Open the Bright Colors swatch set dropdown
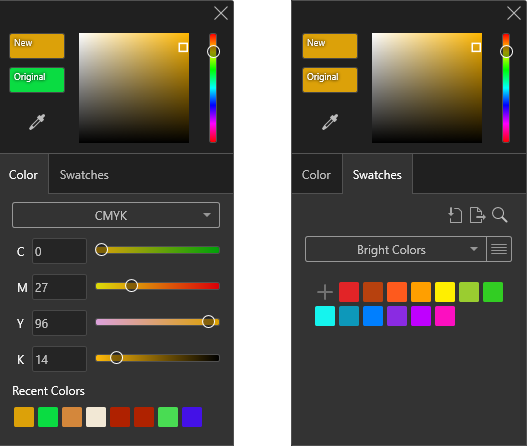Viewport: 527px width, 446px height. click(396, 249)
